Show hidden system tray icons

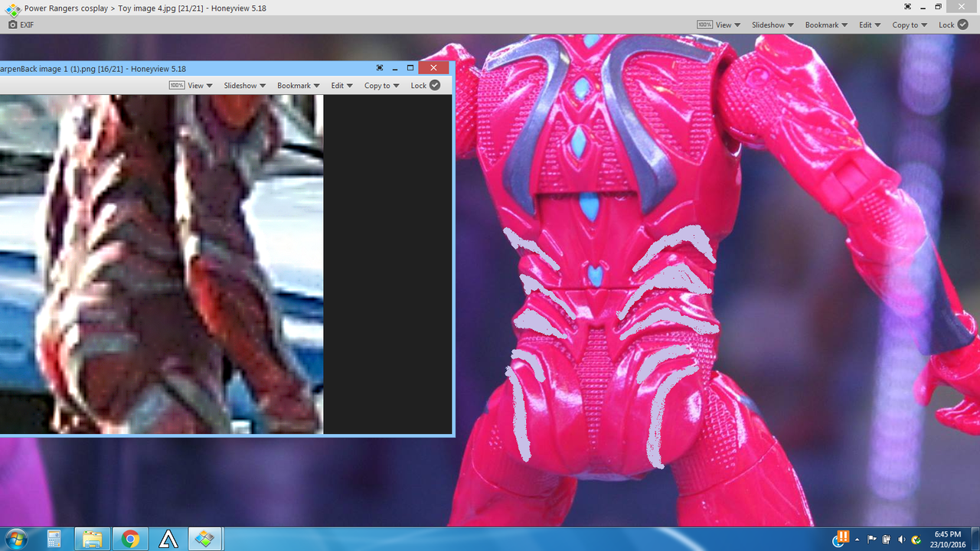click(857, 539)
